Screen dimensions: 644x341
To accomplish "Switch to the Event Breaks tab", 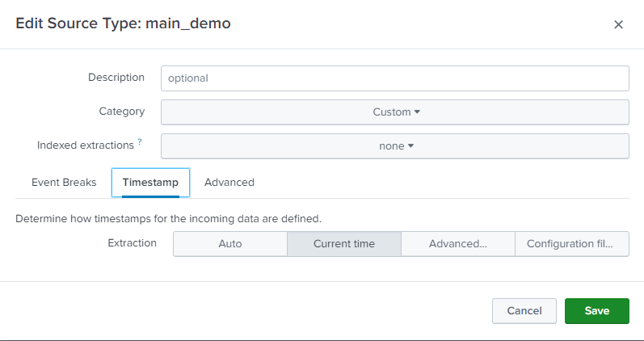I will 64,183.
